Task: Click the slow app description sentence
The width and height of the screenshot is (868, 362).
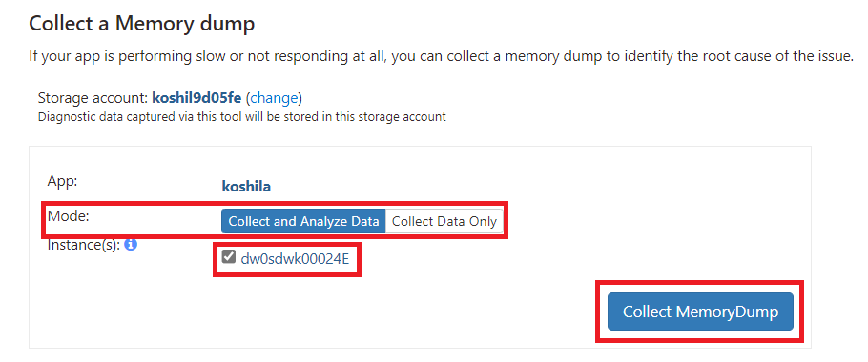Action: pyautogui.click(x=438, y=56)
